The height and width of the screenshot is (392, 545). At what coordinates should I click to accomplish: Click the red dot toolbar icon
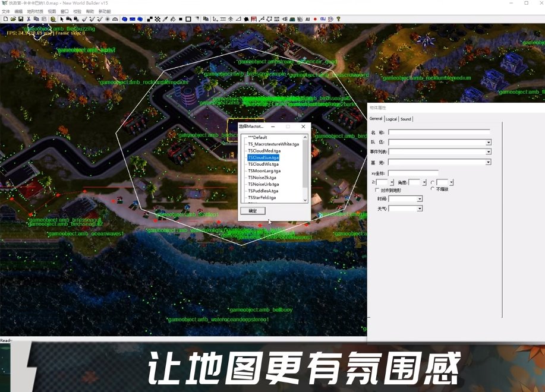click(x=315, y=19)
